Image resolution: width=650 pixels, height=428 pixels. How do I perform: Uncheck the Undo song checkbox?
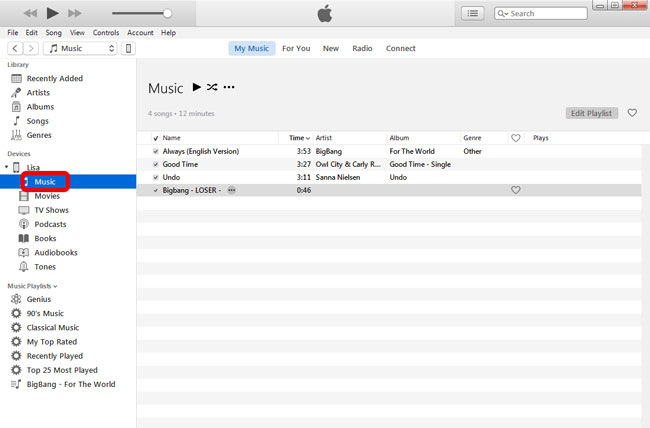(x=156, y=177)
